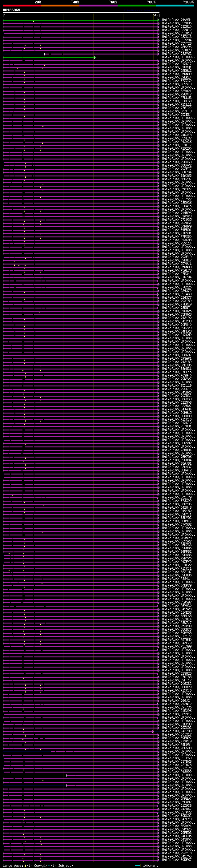
Task: Click the green ~80% identity legend segment
Action: pos(137,6)
